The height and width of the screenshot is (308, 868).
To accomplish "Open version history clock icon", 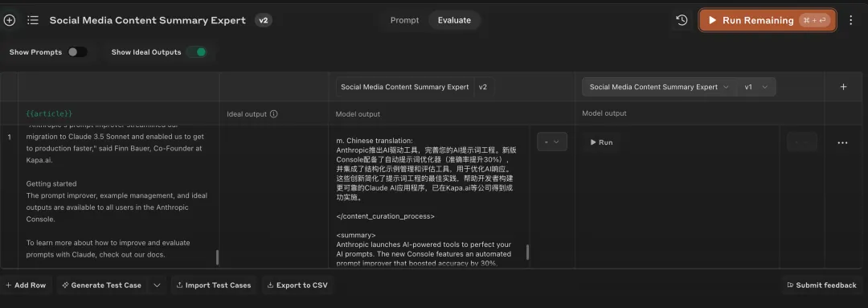I will pyautogui.click(x=682, y=20).
